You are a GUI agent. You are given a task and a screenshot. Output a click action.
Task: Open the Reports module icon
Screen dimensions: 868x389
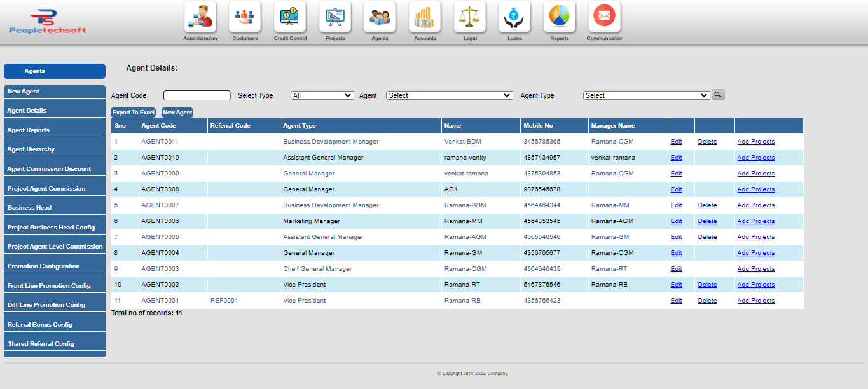click(559, 17)
